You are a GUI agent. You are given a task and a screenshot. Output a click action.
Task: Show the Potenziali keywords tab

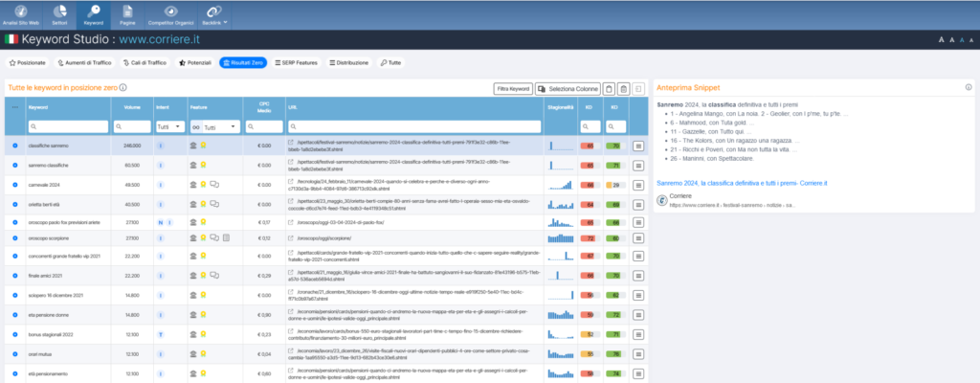[195, 62]
